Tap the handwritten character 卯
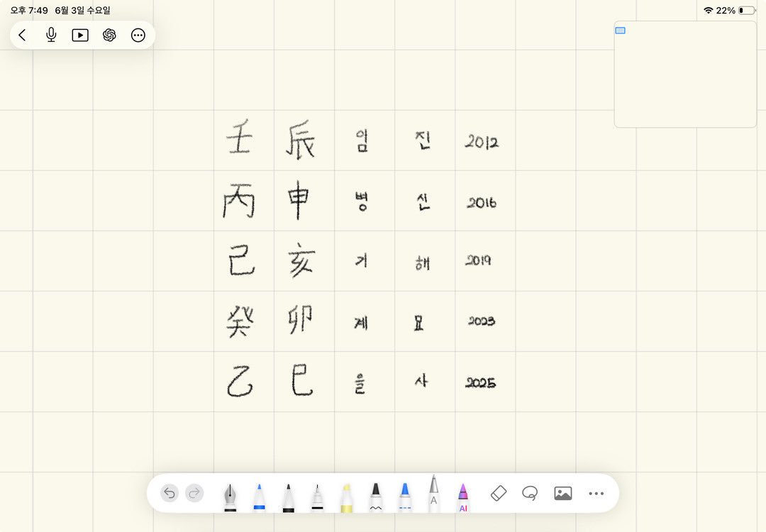Screen dimensions: 766x532 [x=301, y=319]
